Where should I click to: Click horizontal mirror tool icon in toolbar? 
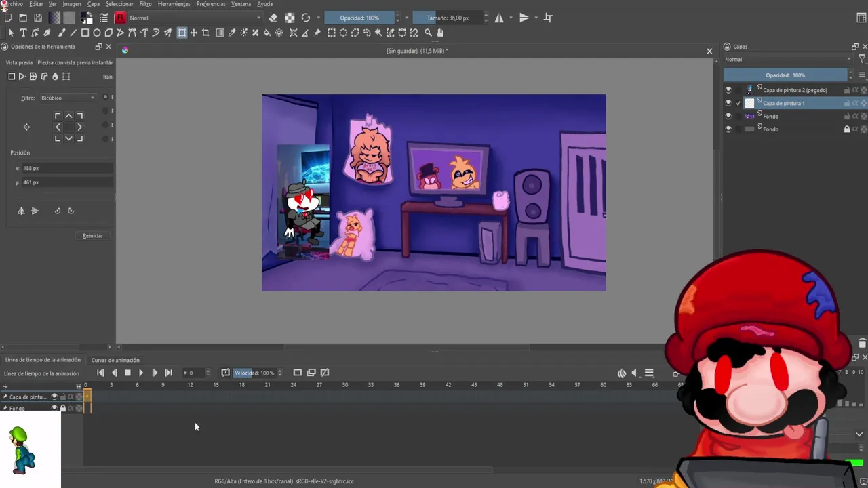tap(499, 18)
